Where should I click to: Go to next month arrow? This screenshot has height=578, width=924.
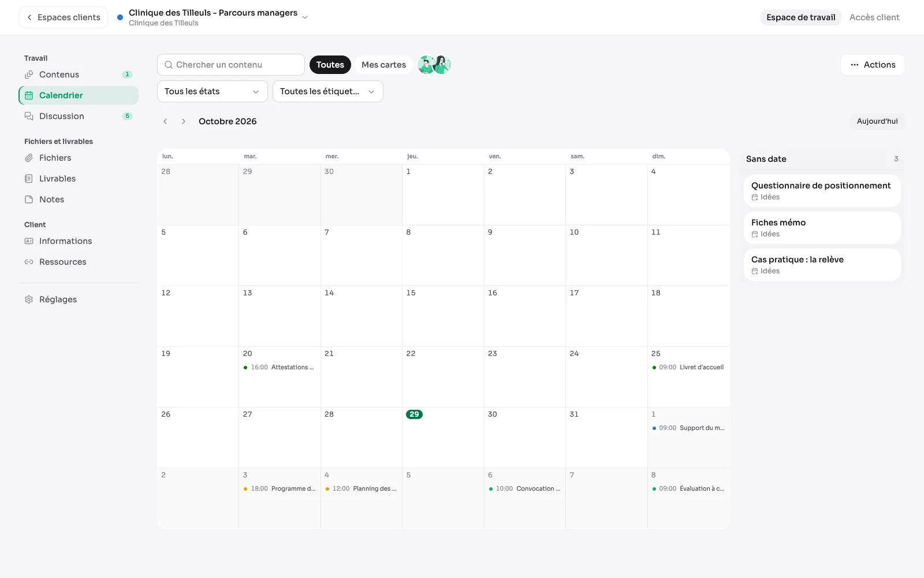tap(184, 121)
